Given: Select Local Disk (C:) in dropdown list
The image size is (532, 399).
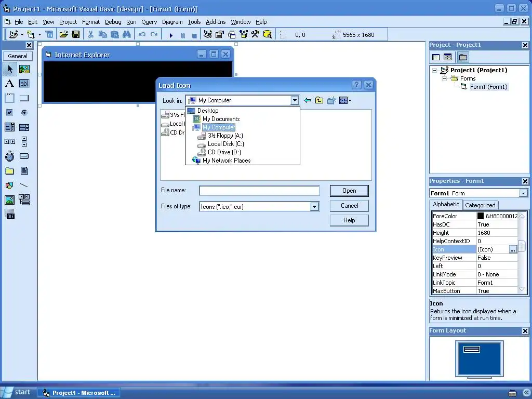Looking at the screenshot, I should point(225,144).
